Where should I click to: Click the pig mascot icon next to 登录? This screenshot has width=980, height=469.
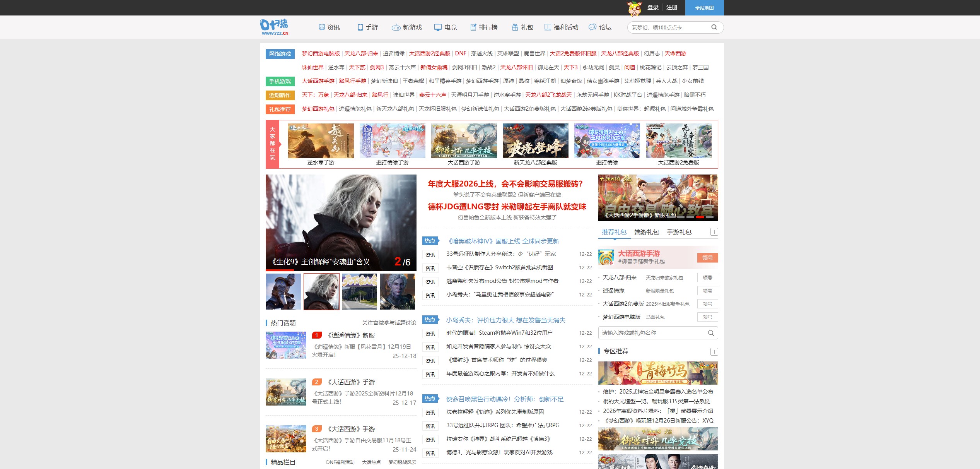click(634, 8)
